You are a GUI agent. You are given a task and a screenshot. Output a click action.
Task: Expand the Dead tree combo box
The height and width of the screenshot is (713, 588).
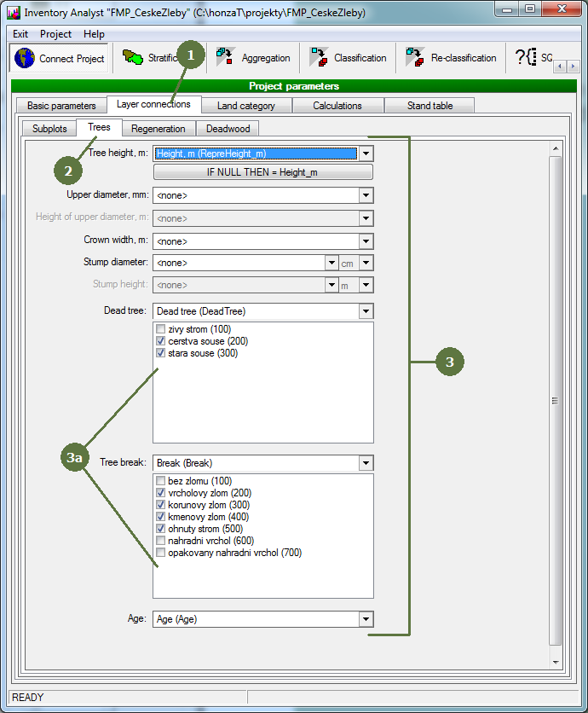[x=366, y=311]
